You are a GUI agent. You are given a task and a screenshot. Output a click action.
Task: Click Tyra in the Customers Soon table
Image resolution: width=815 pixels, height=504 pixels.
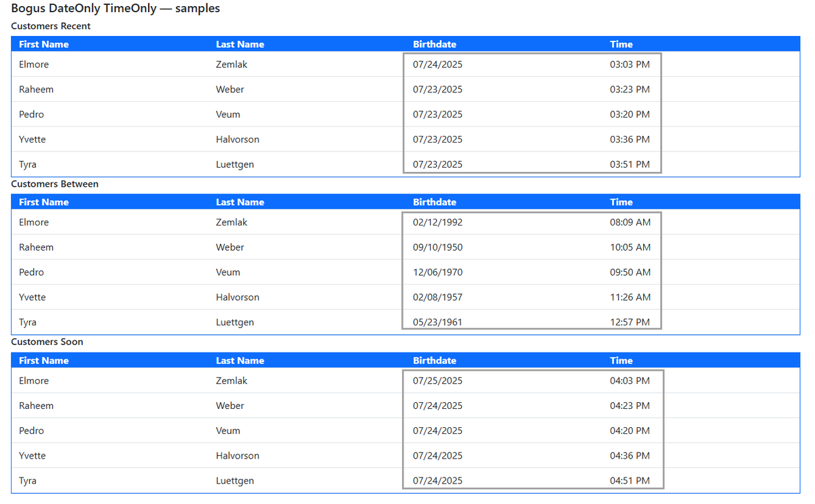[x=28, y=480]
